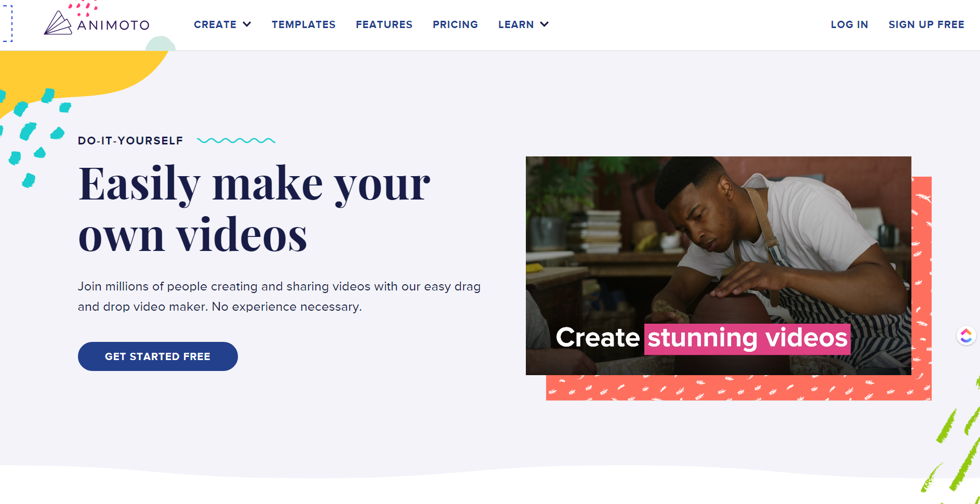Log in to your account
980x504 pixels.
click(x=850, y=24)
